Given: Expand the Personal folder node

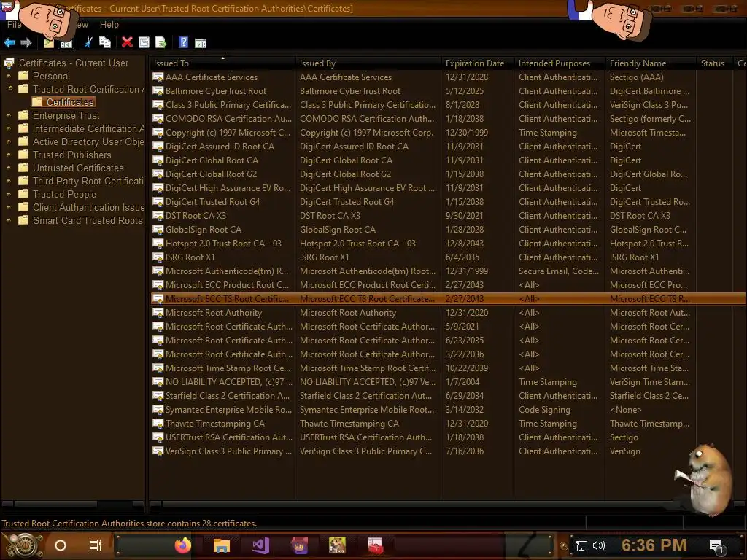Looking at the screenshot, I should pos(9,76).
